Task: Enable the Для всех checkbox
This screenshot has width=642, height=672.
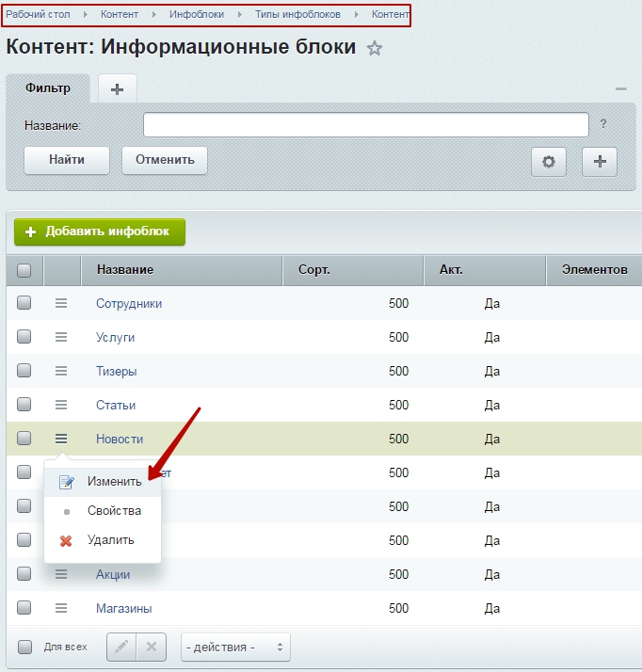Action: (x=24, y=648)
